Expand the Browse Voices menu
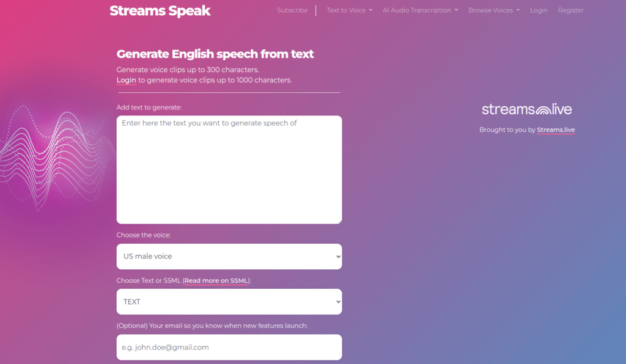 (494, 10)
